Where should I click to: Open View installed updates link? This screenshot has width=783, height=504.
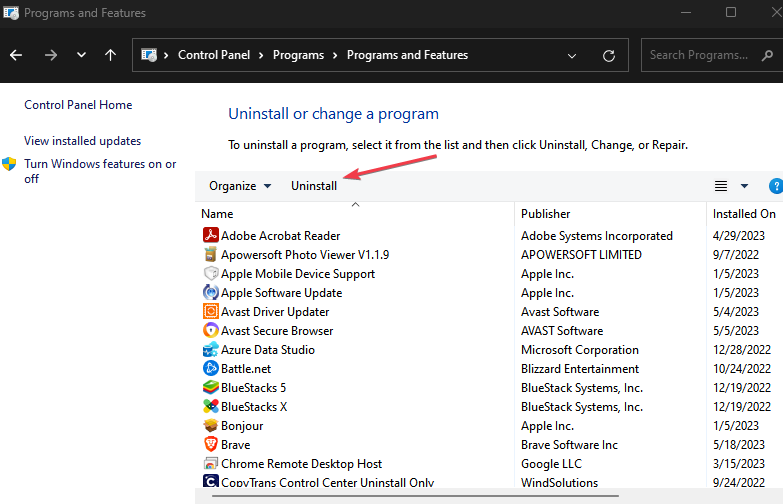point(82,141)
